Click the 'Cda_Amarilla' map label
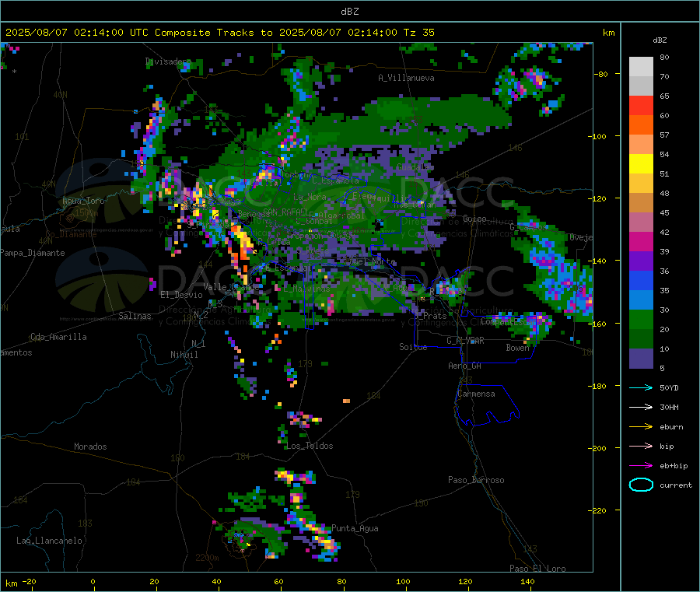This screenshot has width=700, height=592. click(x=58, y=337)
